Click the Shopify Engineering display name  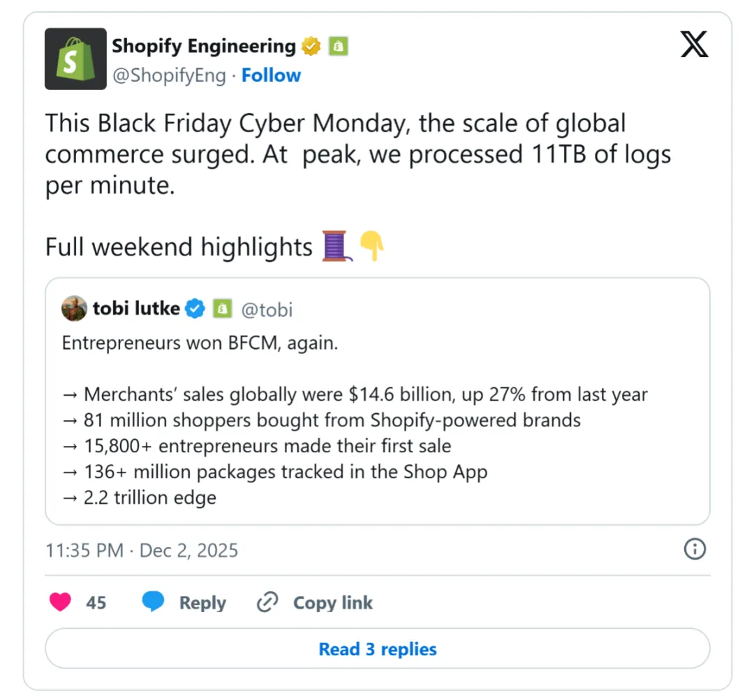click(x=204, y=46)
